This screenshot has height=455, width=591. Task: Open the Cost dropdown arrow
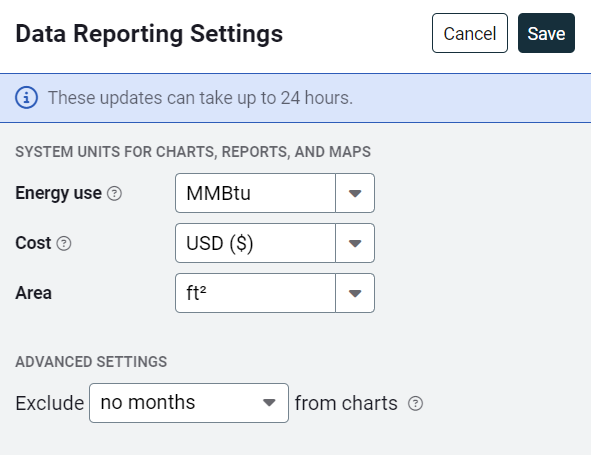355,243
